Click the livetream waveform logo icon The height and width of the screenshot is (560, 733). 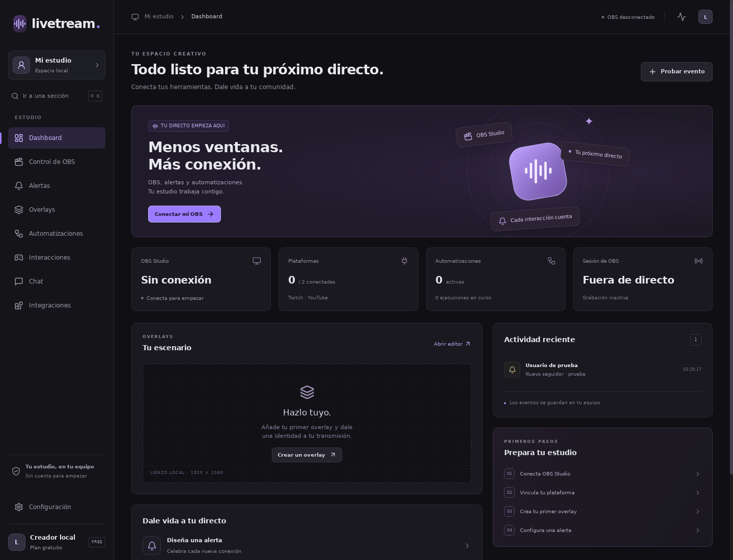20,23
